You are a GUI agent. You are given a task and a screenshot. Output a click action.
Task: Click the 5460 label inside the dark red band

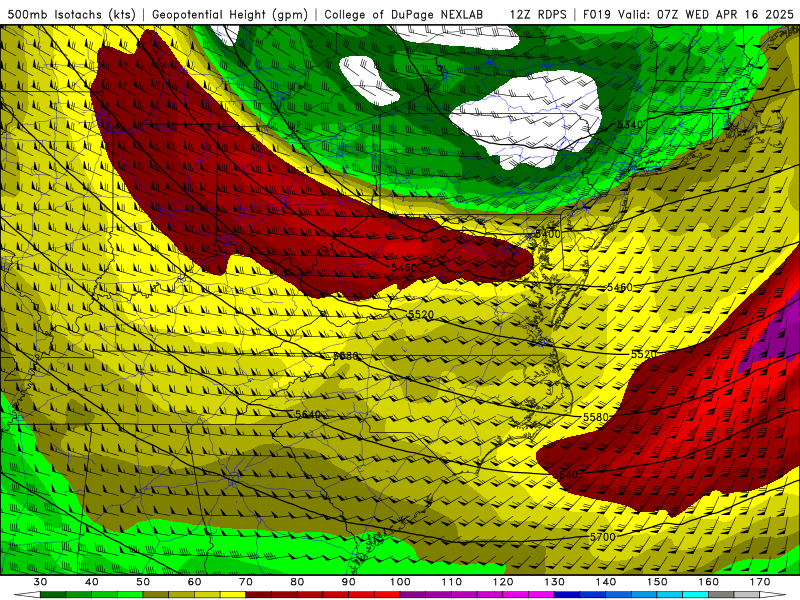(x=404, y=267)
